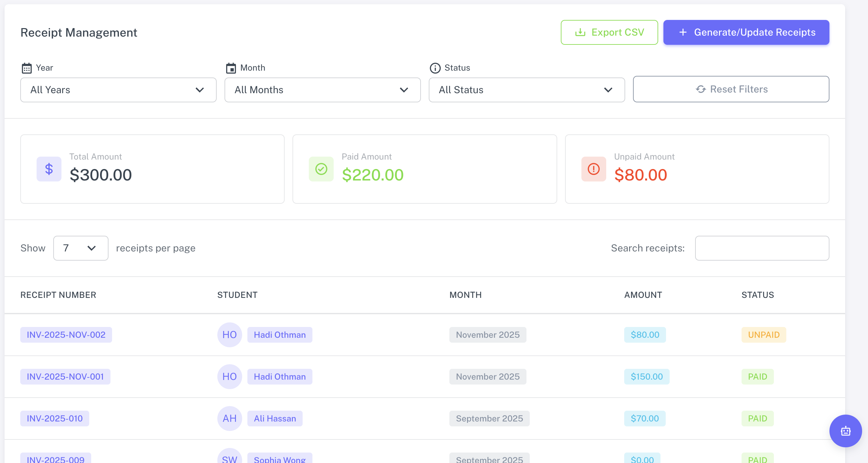868x463 pixels.
Task: Click the calendar icon beside Month filter
Action: [231, 67]
